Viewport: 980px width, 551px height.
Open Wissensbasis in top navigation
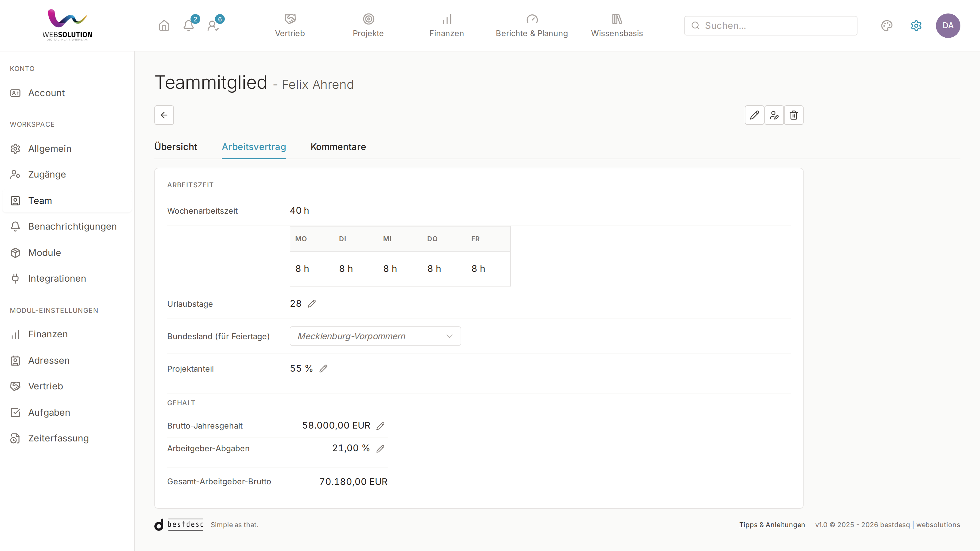pos(617,25)
